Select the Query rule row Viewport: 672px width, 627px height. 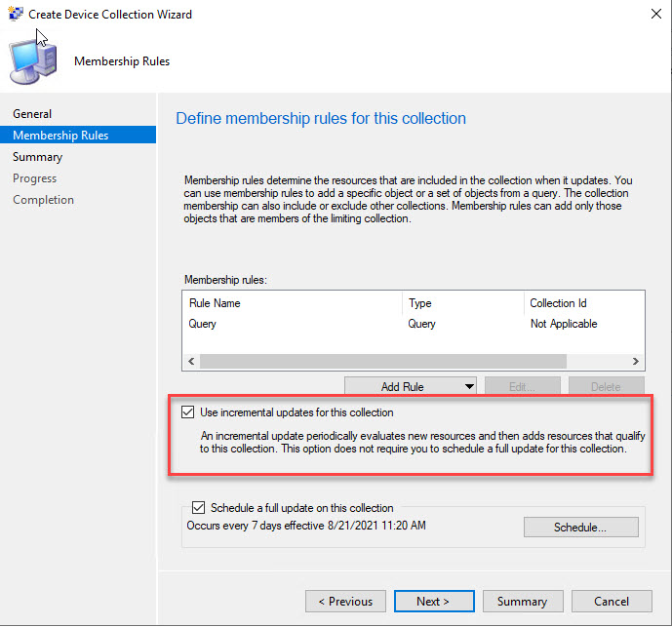tap(293, 324)
